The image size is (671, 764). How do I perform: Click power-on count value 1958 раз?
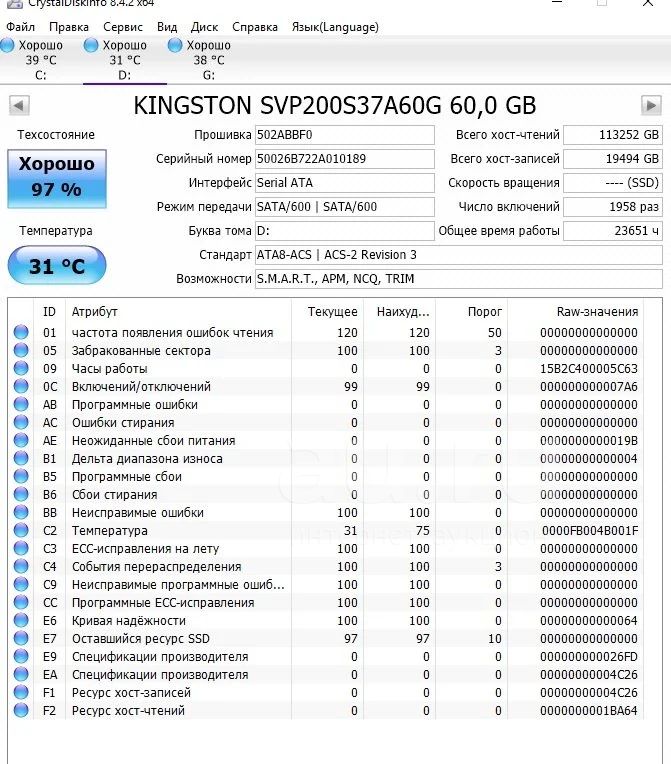[613, 207]
